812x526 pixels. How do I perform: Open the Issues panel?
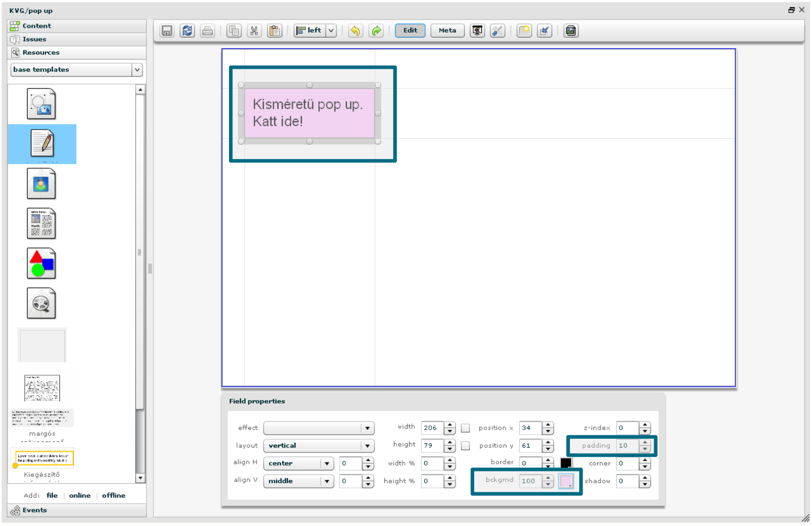point(34,39)
